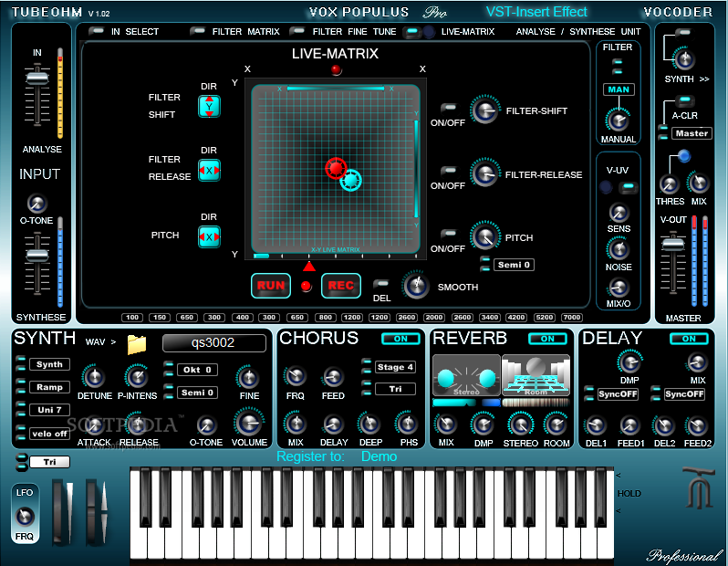This screenshot has height=566, width=728.
Task: Click the SENS knob
Action: tap(619, 213)
